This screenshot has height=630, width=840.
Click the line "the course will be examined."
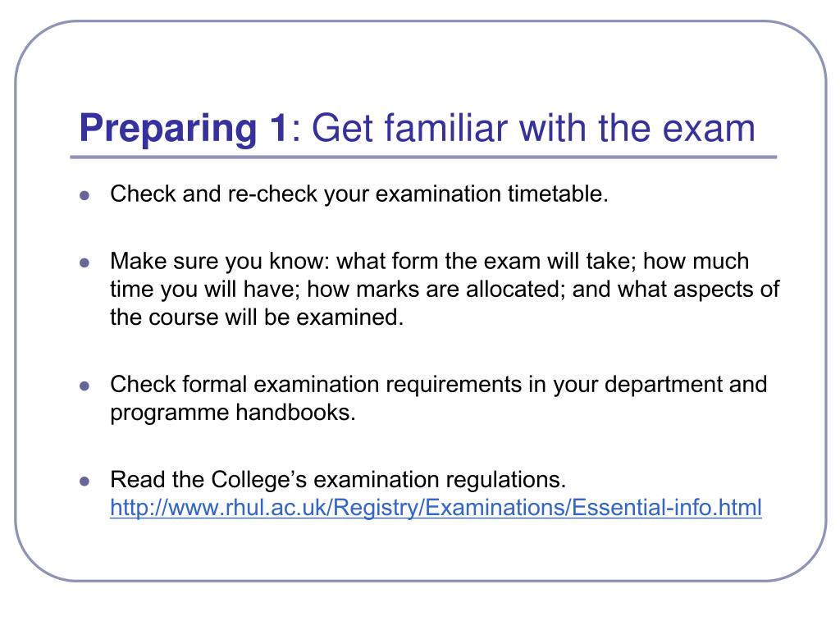pyautogui.click(x=257, y=317)
